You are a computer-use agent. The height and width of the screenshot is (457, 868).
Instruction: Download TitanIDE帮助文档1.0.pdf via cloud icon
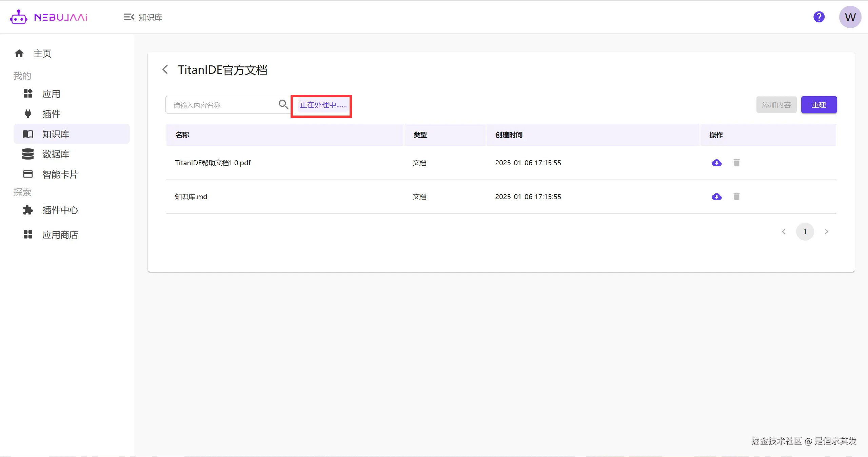(716, 163)
